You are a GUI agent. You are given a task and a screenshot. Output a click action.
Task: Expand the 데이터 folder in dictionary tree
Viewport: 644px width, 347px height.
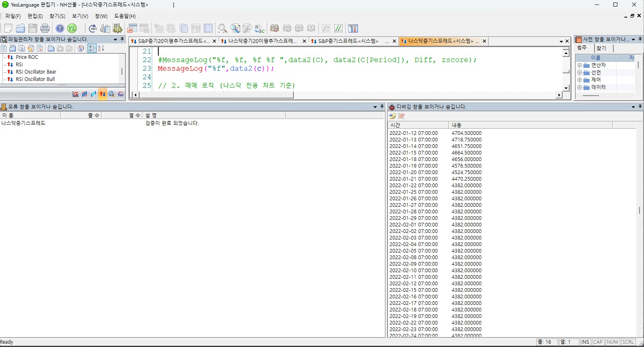(x=579, y=87)
